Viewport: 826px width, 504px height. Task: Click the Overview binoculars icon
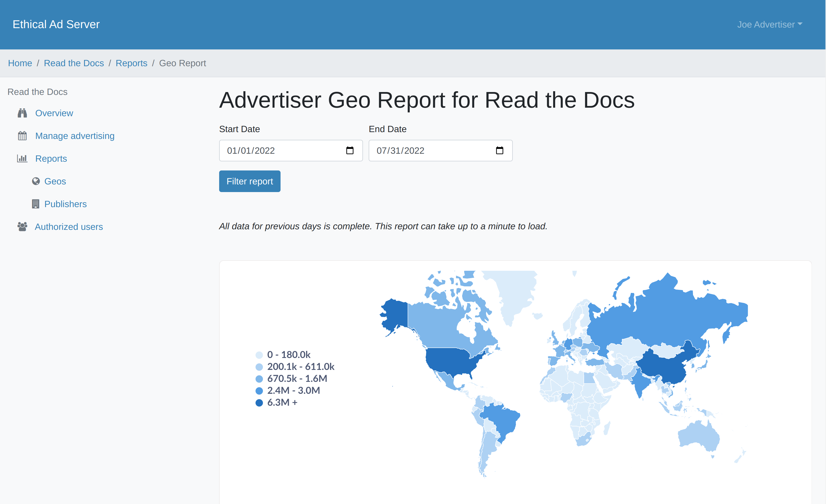click(x=22, y=113)
